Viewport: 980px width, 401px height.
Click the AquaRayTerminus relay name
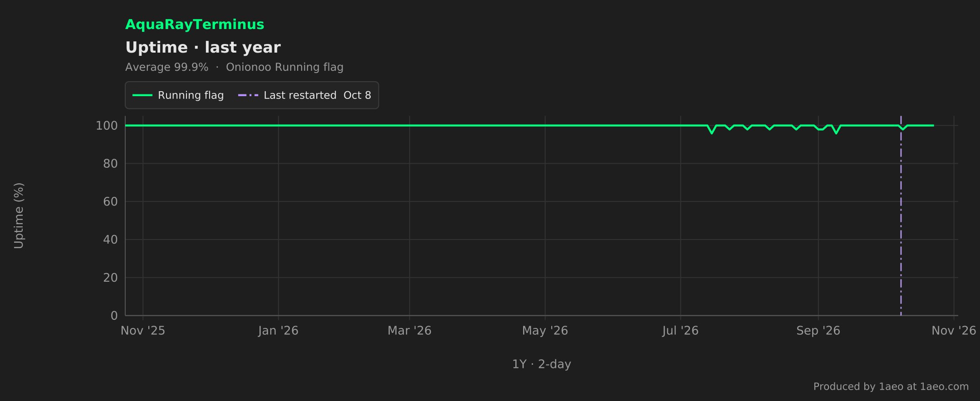point(195,24)
